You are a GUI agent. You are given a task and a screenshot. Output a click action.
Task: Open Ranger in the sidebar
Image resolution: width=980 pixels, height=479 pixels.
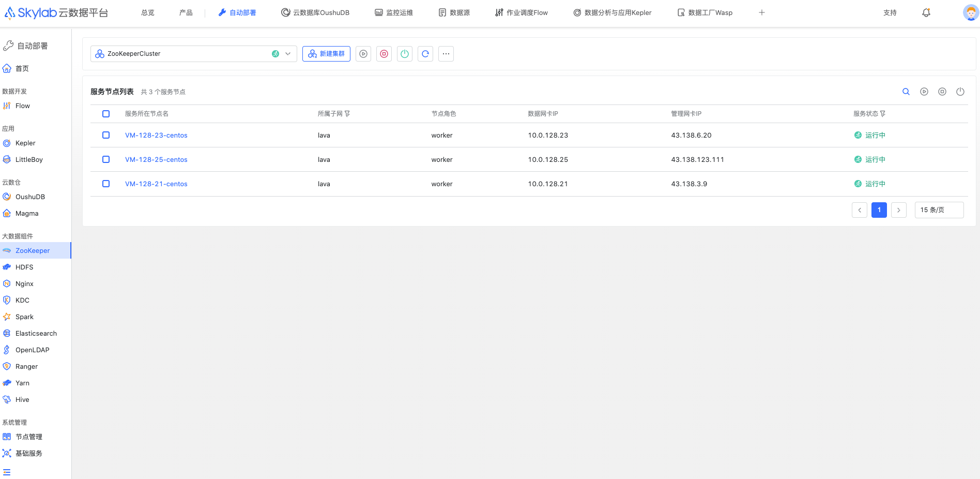pyautogui.click(x=36, y=366)
